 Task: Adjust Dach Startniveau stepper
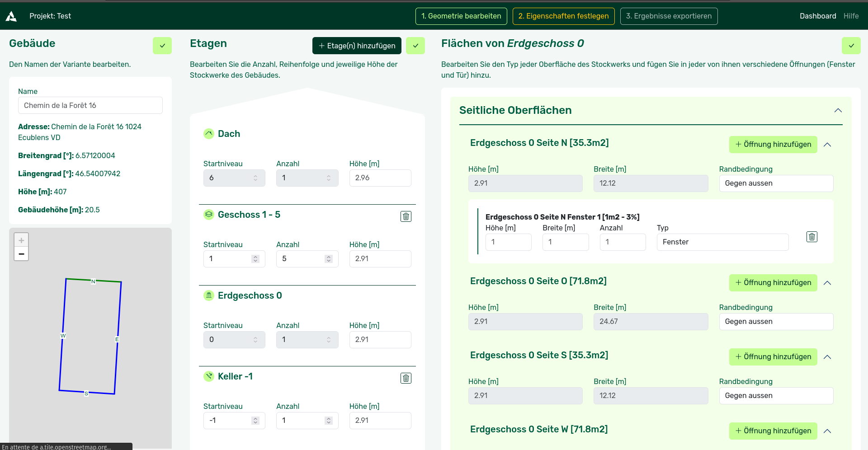(x=255, y=178)
